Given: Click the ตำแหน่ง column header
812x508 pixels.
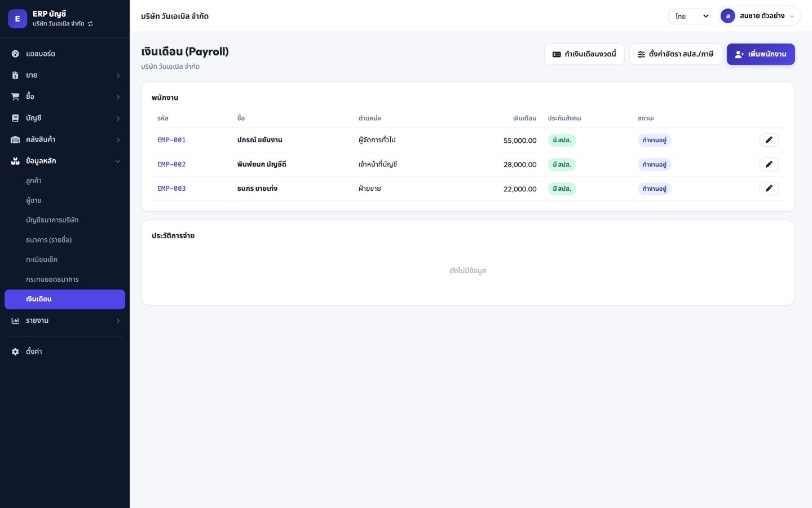Looking at the screenshot, I should (370, 119).
